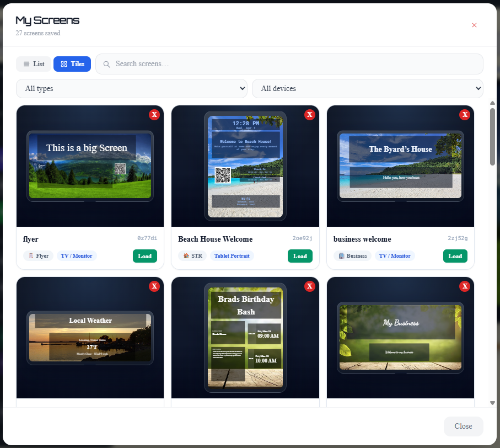This screenshot has width=500, height=448.
Task: Open the All types dropdown
Action: click(132, 88)
